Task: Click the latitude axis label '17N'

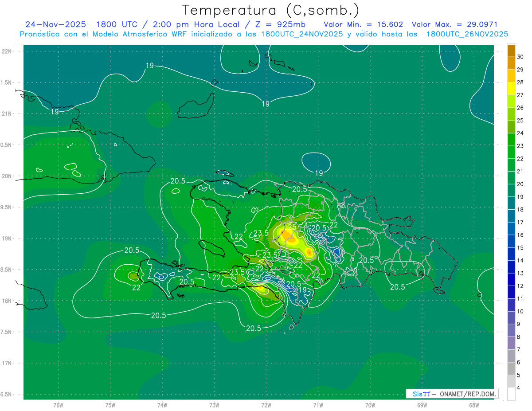Action: point(7,363)
